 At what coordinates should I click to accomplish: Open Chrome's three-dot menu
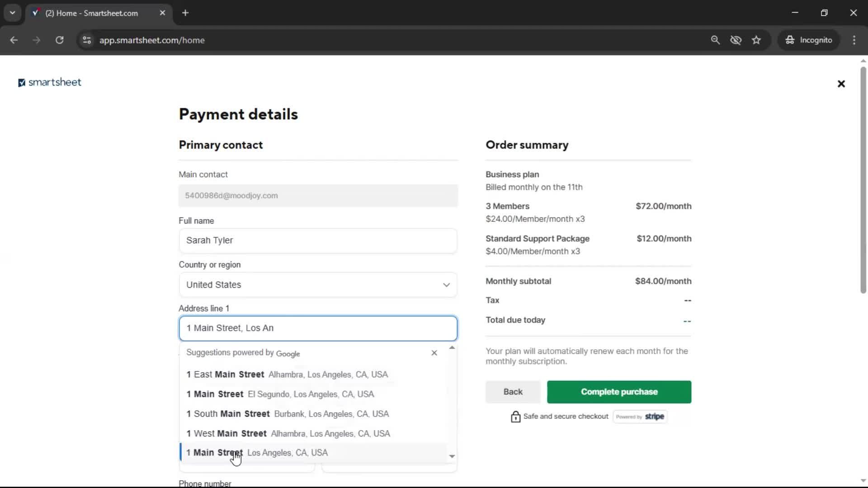pos(854,40)
